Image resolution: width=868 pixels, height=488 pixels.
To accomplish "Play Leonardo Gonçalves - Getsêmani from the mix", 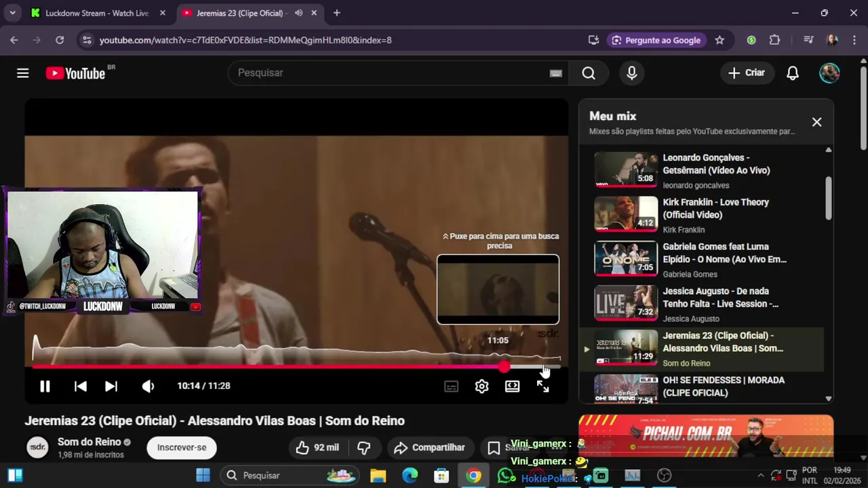I will [702, 170].
